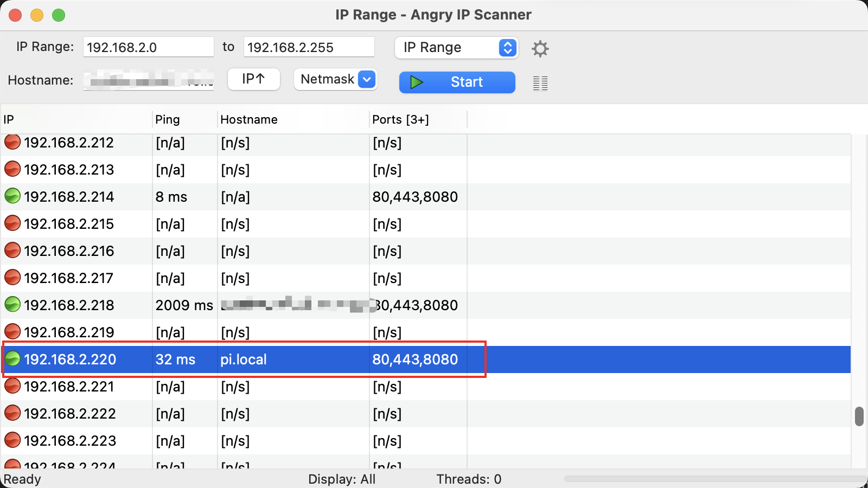
Task: Open the IP Range feeder dropdown
Action: [456, 48]
